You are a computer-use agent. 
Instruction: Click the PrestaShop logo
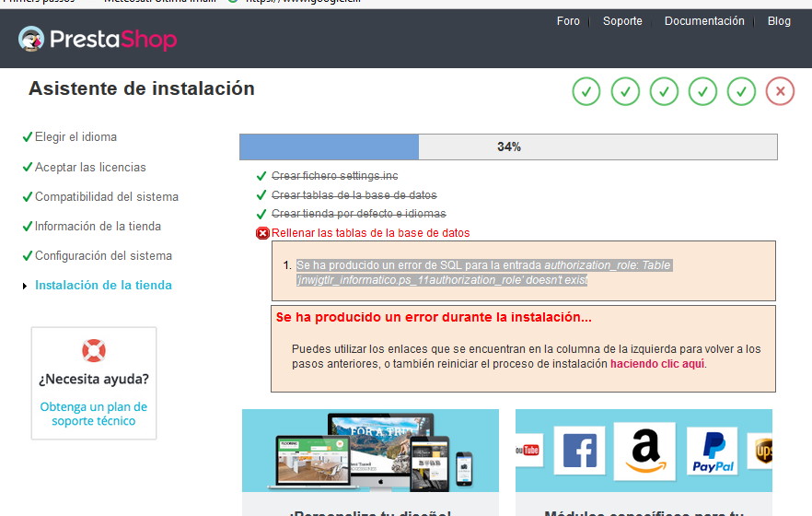click(x=98, y=39)
